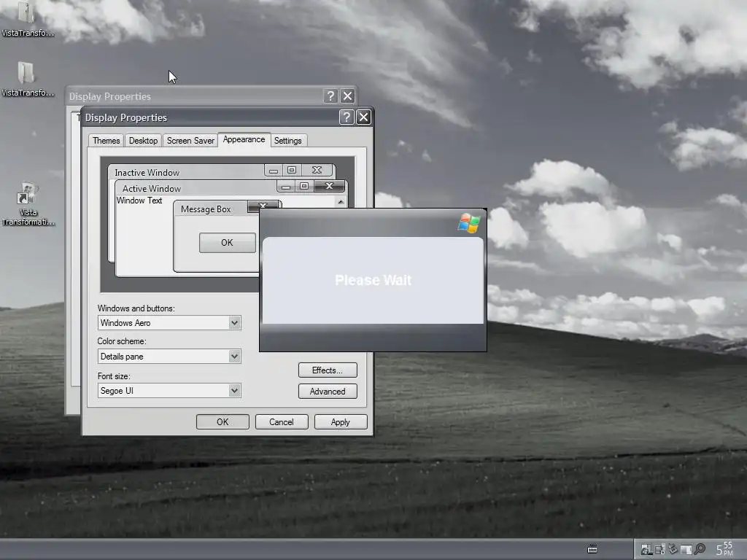Click the second tray icon showing stacked windows
Screen dimensions: 747x560
click(x=659, y=550)
